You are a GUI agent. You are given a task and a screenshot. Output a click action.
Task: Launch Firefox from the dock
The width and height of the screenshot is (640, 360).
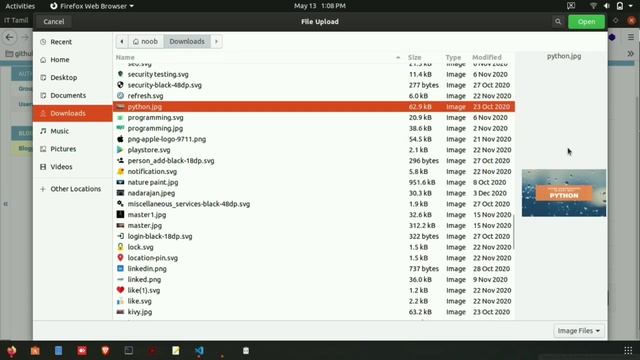(11, 351)
